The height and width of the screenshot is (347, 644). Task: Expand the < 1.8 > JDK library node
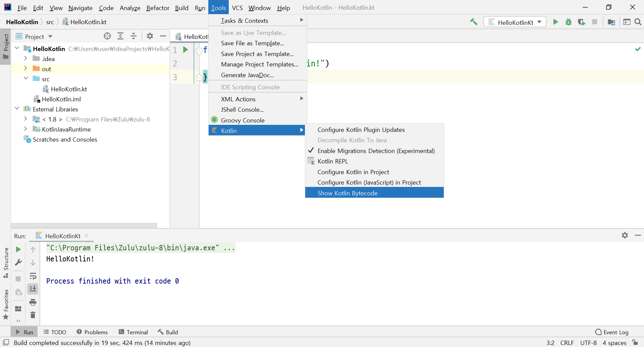(26, 119)
